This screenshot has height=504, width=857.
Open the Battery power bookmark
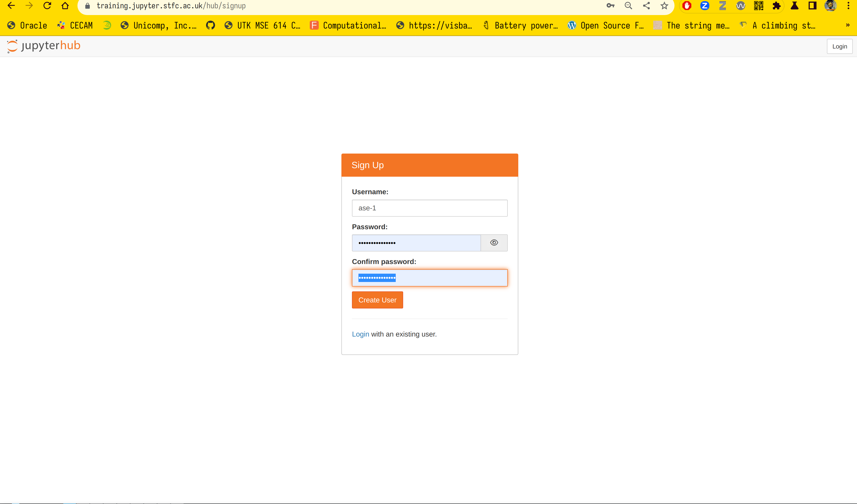coord(520,26)
